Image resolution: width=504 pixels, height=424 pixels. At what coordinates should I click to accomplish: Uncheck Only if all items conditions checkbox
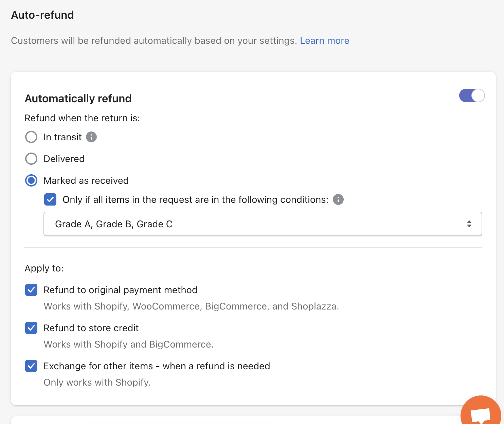coord(50,199)
